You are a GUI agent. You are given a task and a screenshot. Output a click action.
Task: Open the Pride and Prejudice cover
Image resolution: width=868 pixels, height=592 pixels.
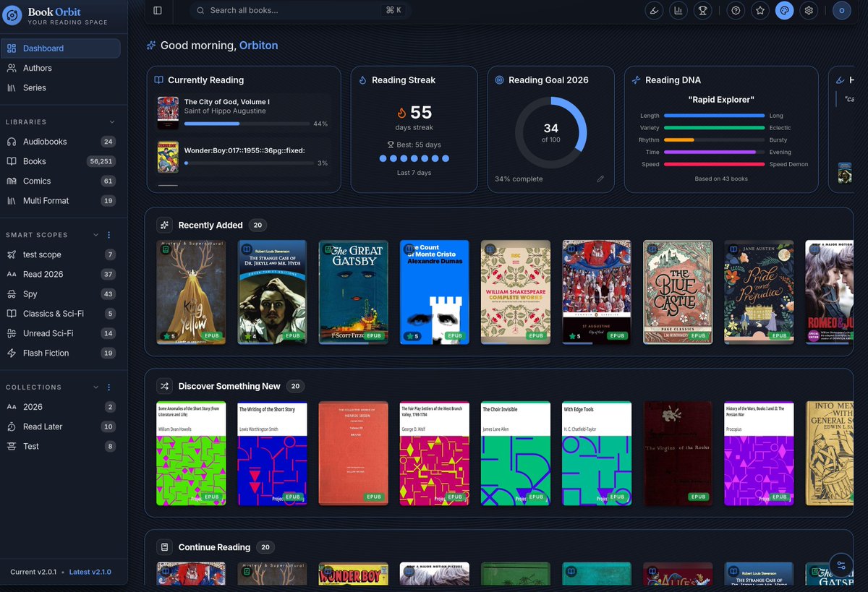click(x=759, y=292)
